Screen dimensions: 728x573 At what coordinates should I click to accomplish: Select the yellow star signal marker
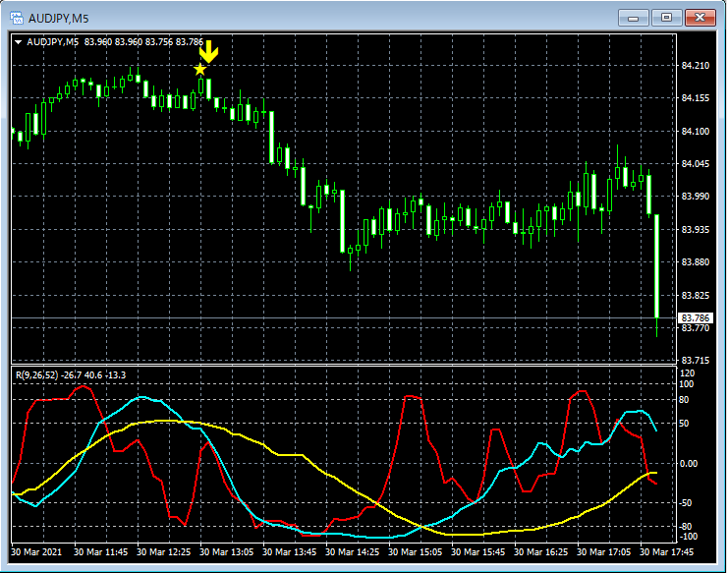coord(199,70)
